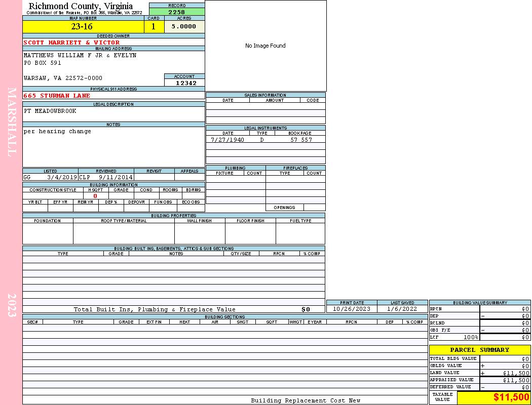Screen dimensions: 532x405
Task: Click the book/page value 57 557
Action: (x=301, y=140)
